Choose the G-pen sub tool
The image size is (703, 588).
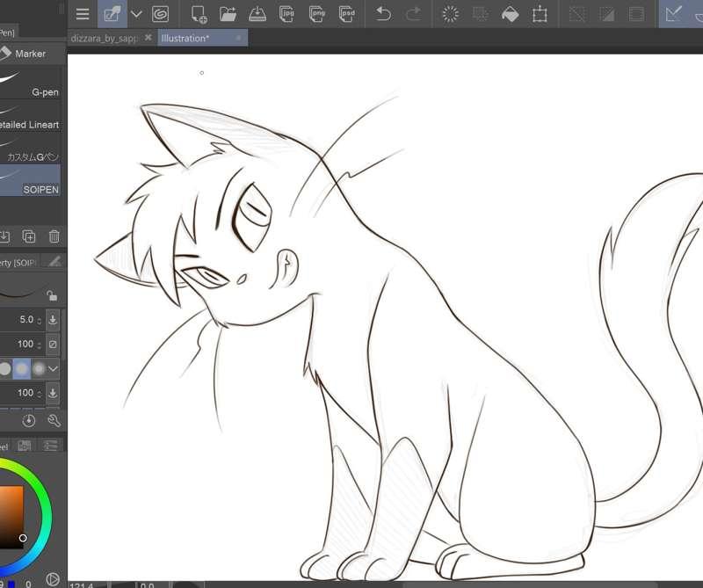[x=30, y=83]
